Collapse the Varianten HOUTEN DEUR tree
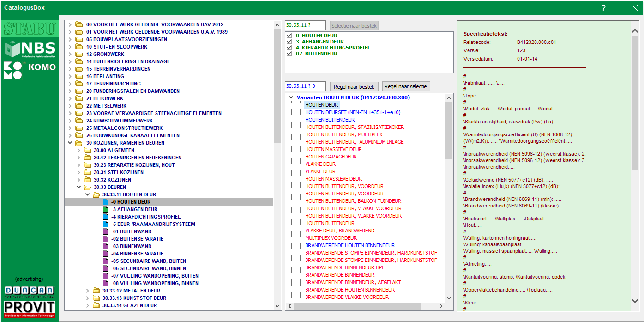The image size is (644, 322). click(291, 97)
